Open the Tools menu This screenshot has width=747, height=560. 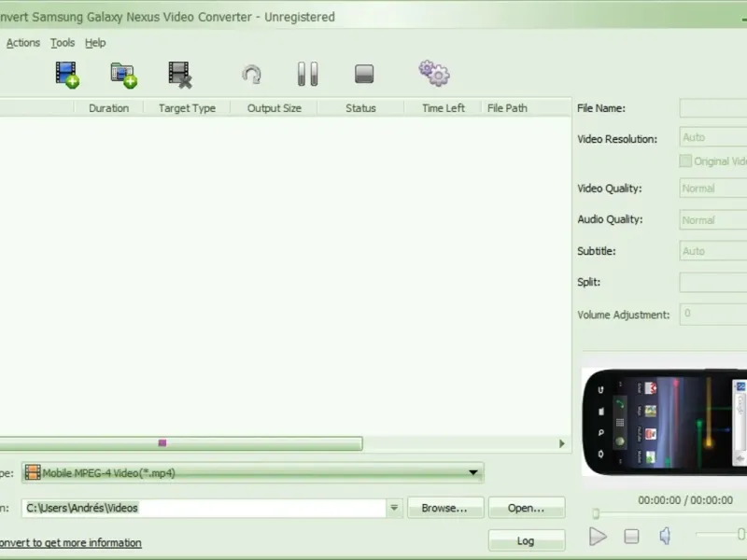coord(63,43)
